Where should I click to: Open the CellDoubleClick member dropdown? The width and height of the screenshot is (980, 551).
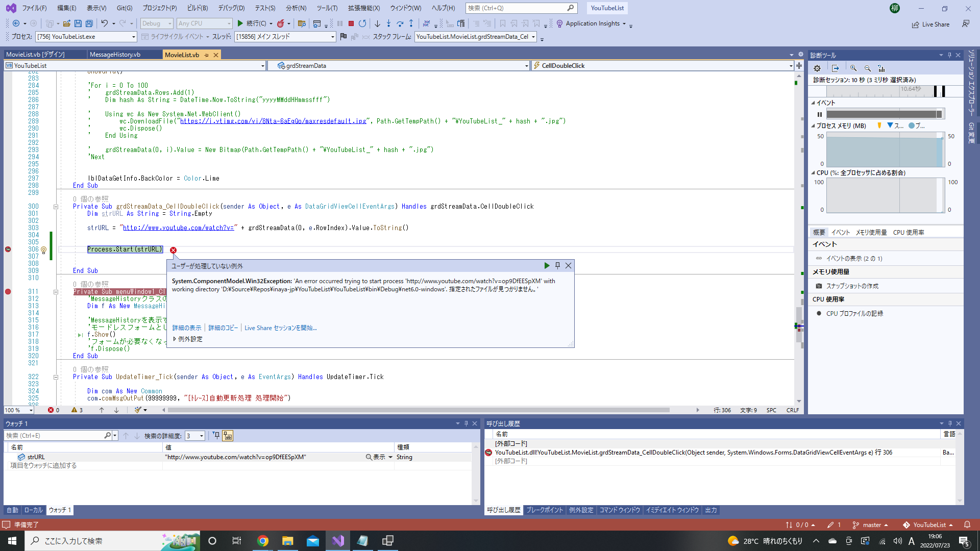[x=663, y=66]
